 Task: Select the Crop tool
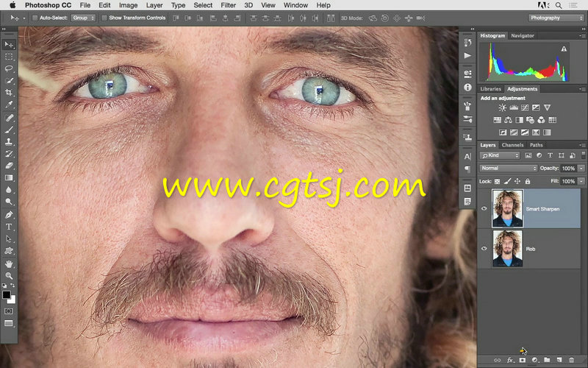tap(9, 93)
